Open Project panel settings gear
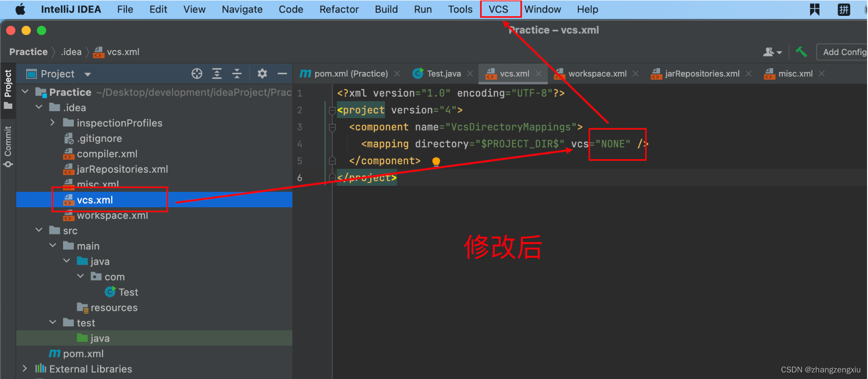This screenshot has height=379, width=868. pos(262,74)
